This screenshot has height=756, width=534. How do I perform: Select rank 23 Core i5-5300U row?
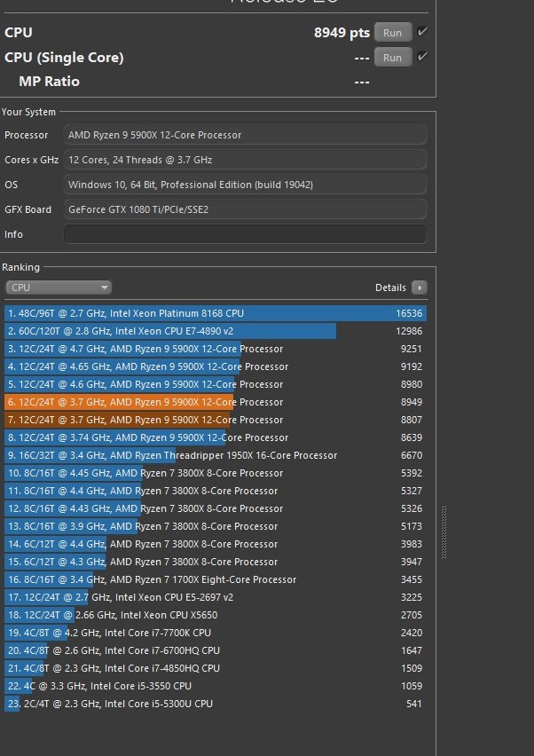[216, 704]
